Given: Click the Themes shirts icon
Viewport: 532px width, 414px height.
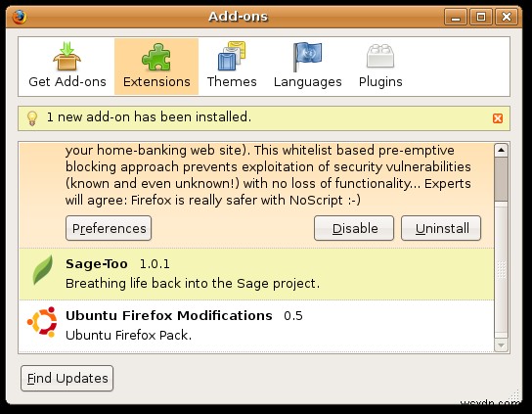Looking at the screenshot, I should 232,56.
